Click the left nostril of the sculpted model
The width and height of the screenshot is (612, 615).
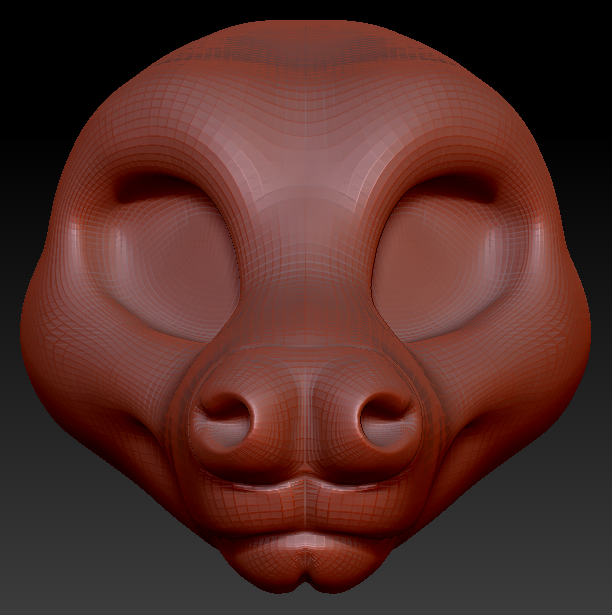pos(225,420)
